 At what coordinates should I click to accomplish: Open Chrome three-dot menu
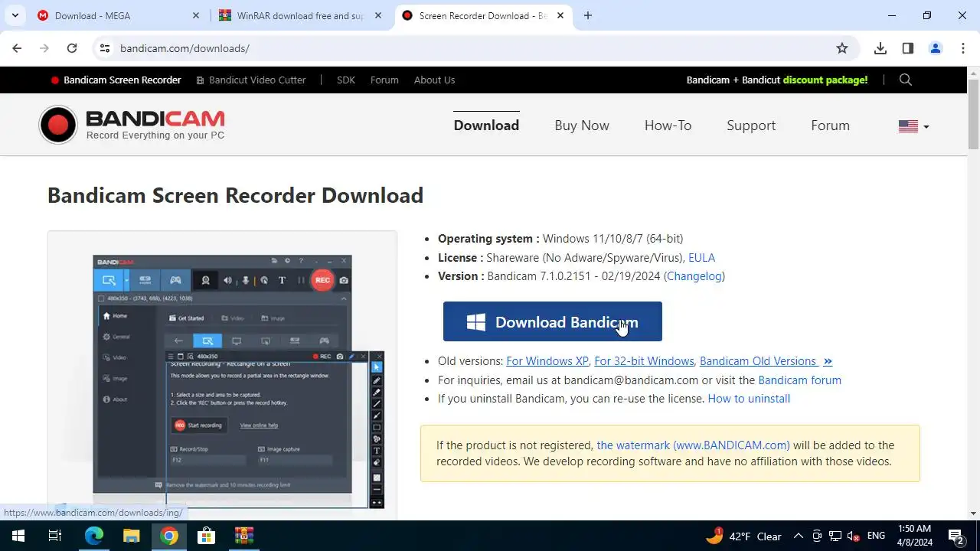tap(963, 48)
